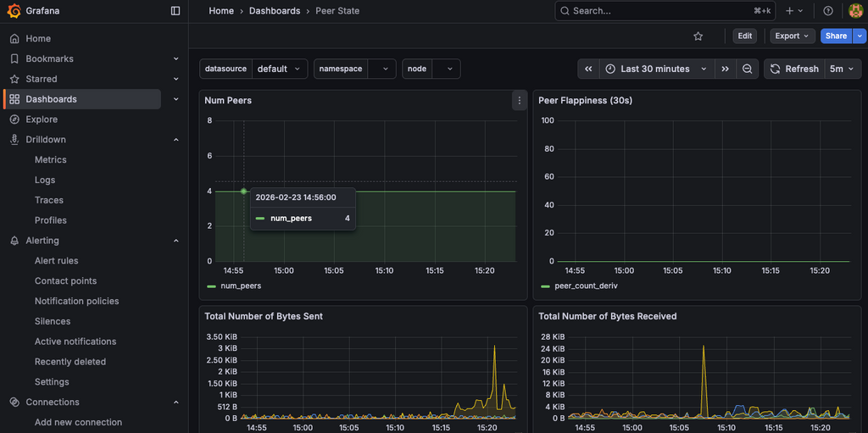The height and width of the screenshot is (433, 868).
Task: Open the help question mark menu
Action: point(828,11)
